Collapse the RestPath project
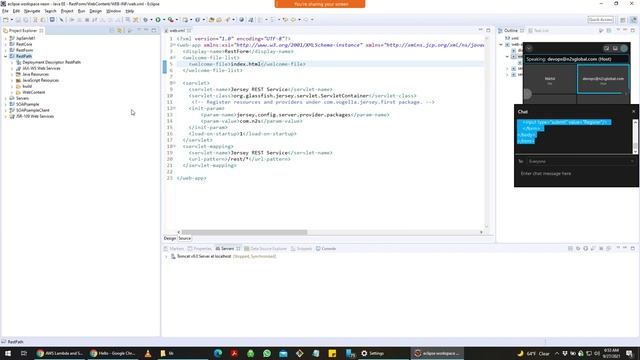640x360 pixels. click(x=6, y=56)
